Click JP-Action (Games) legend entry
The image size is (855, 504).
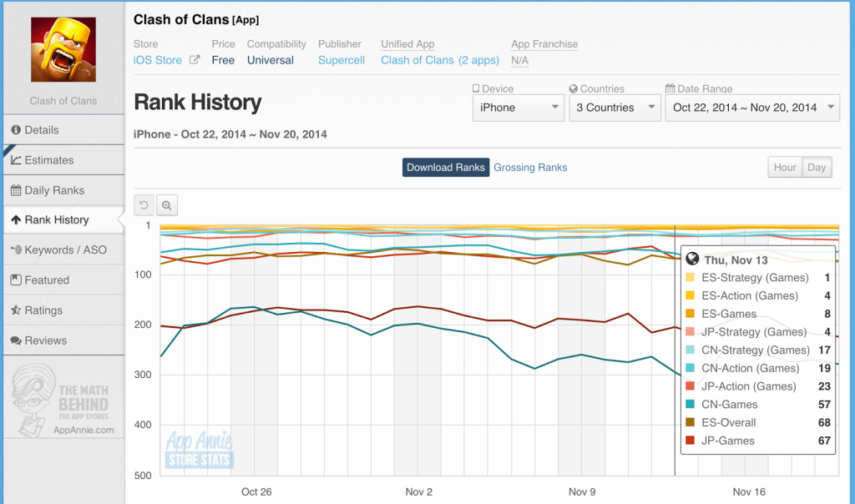758,386
